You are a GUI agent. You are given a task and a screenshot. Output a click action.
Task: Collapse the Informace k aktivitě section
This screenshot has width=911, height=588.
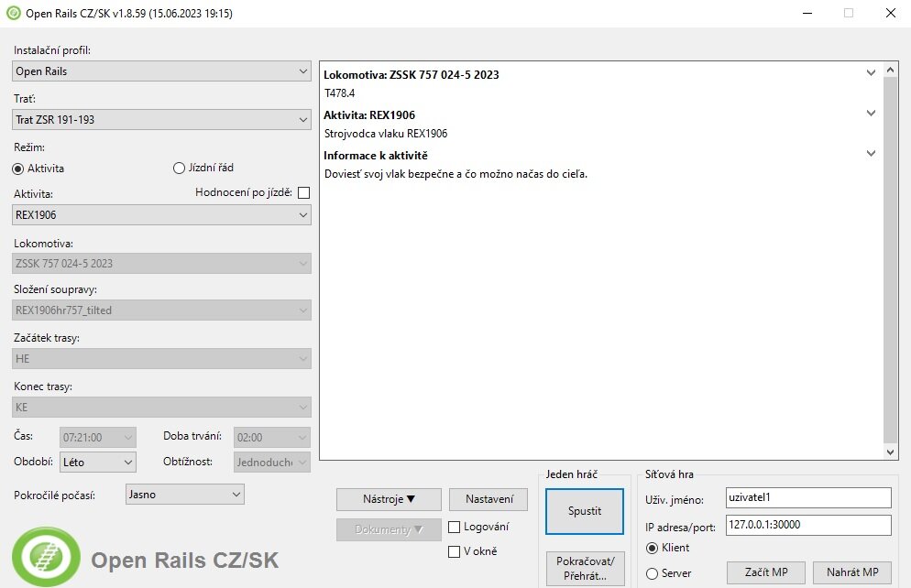[x=871, y=154]
